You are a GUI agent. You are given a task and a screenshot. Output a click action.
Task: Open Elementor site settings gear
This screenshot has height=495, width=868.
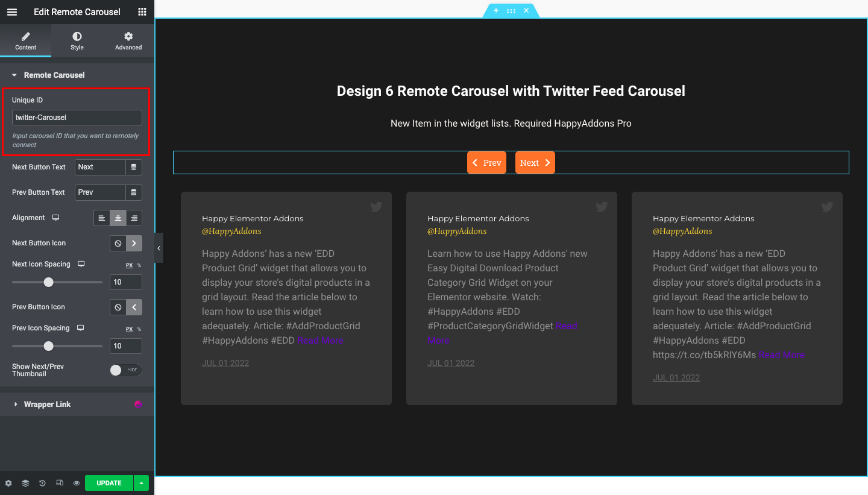[x=8, y=483]
